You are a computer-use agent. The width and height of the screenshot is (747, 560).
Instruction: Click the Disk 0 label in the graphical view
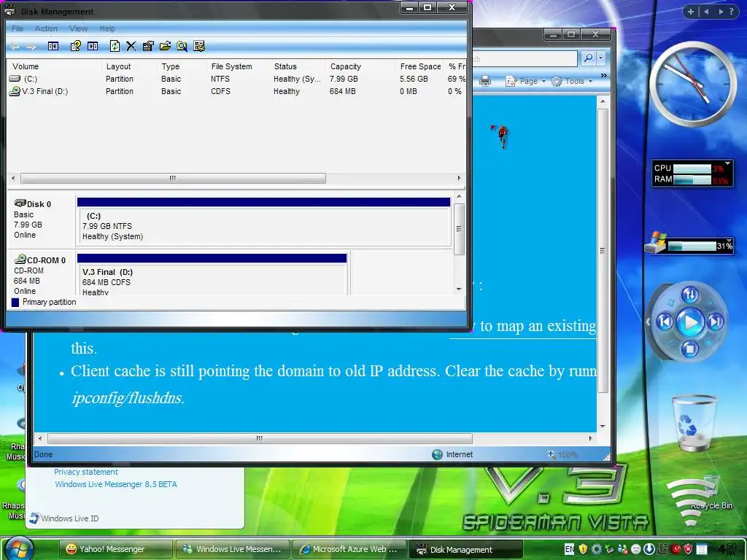39,204
